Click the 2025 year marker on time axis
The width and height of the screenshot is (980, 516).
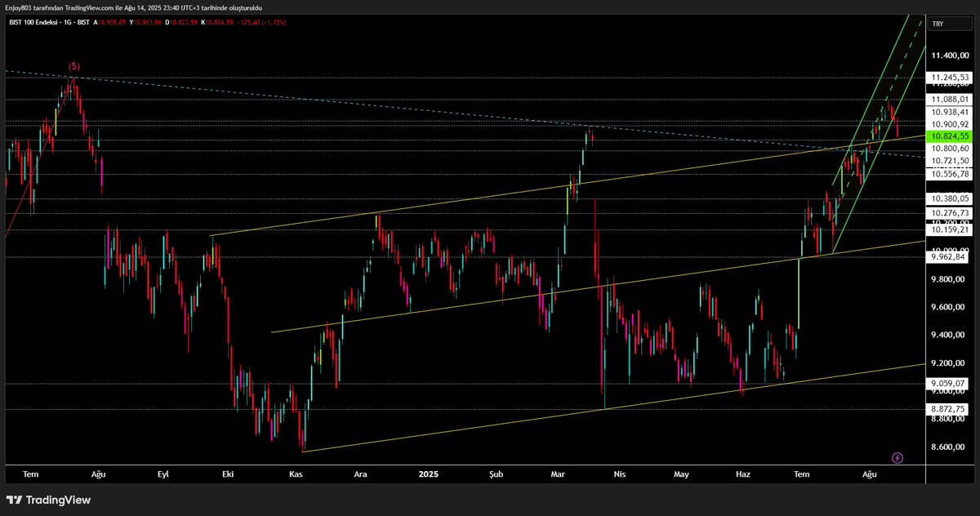click(429, 474)
